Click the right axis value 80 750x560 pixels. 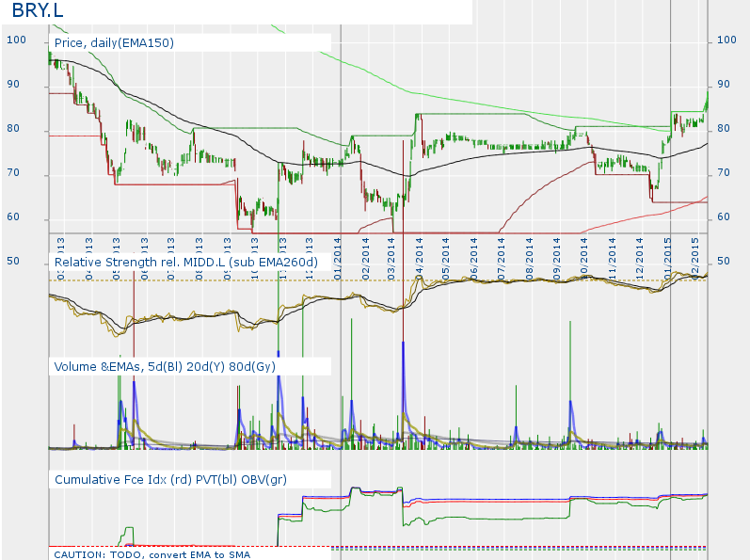tap(724, 128)
